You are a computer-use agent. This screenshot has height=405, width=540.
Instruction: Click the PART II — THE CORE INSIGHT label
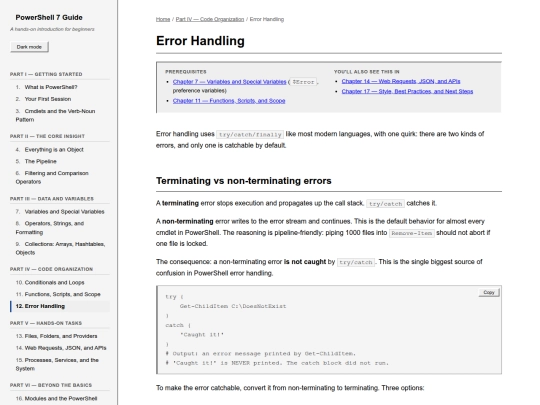tap(47, 136)
